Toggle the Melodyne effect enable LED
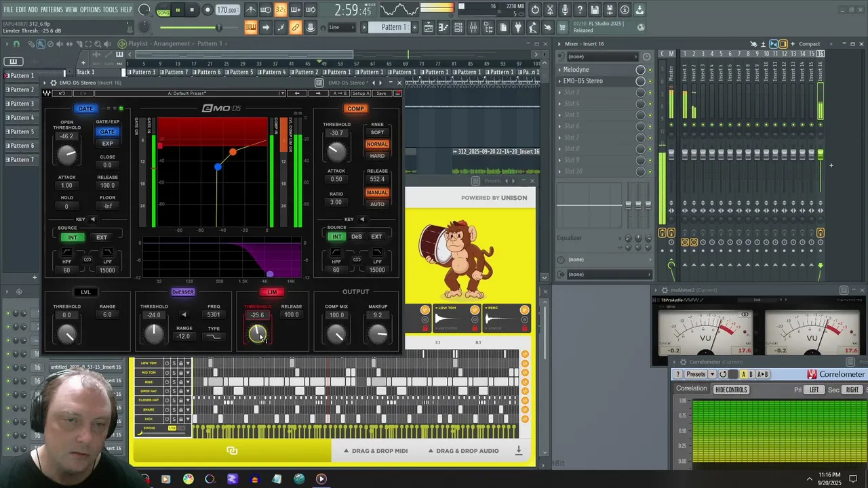Screen dimensions: 868x488 650,70
